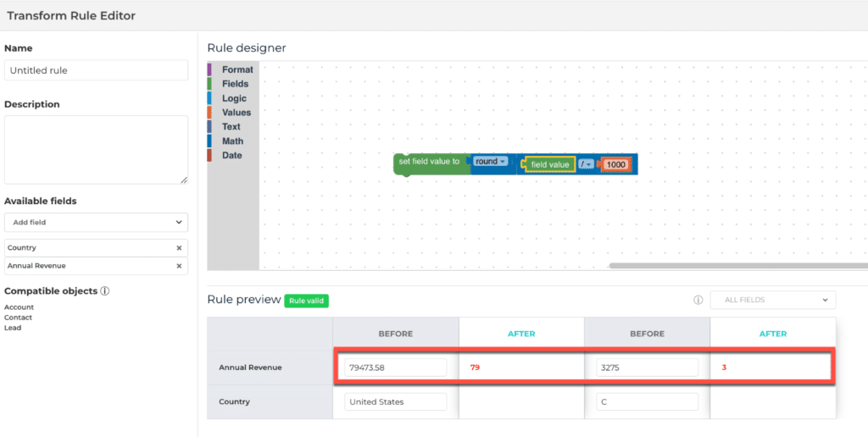
Task: Change the division operator dropdown in block
Action: click(586, 164)
